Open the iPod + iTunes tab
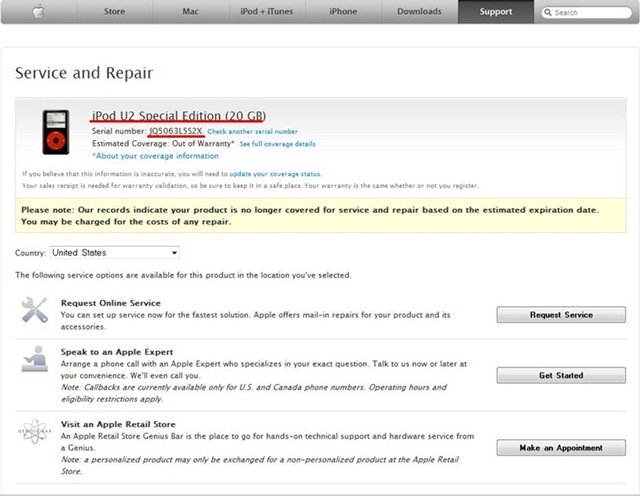Viewport: 640px width, 496px height. click(267, 11)
